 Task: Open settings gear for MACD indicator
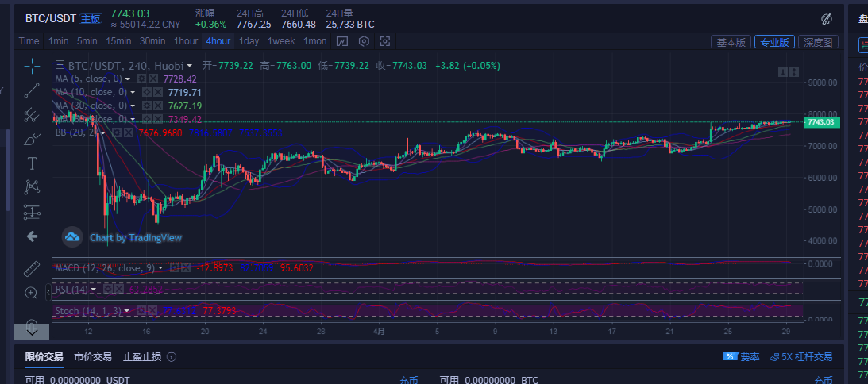tap(175, 268)
